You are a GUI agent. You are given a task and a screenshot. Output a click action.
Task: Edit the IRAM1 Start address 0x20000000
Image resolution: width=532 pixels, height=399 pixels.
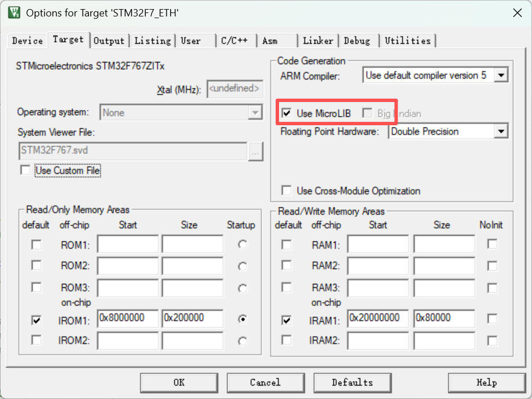pyautogui.click(x=378, y=319)
